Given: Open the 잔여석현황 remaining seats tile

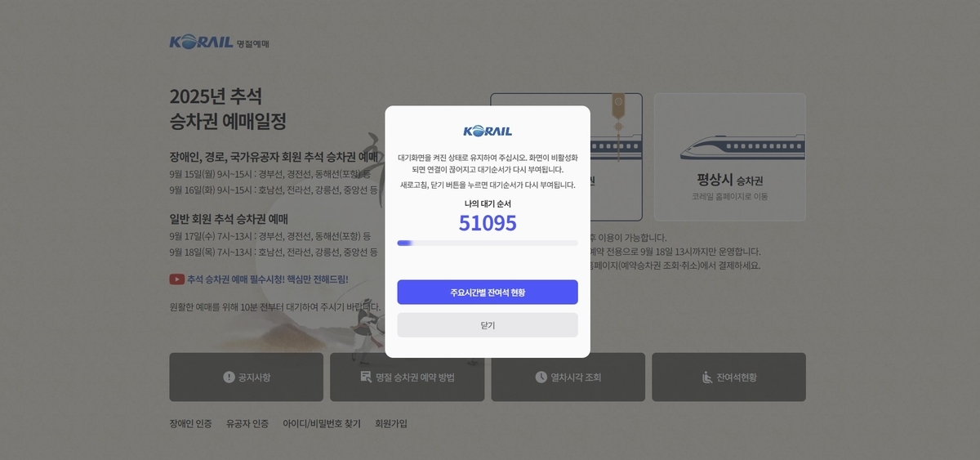Looking at the screenshot, I should tap(729, 377).
